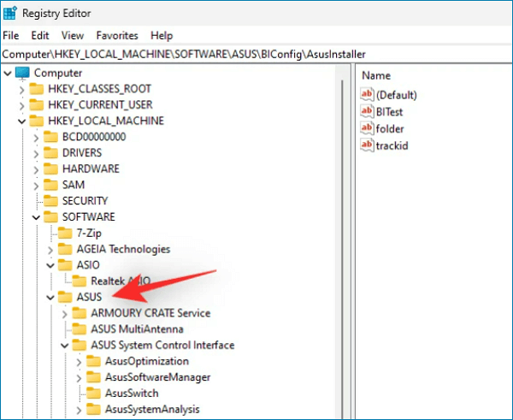Click the ASUS folder icon
Viewport: 513px width, 420px height.
tap(65, 297)
